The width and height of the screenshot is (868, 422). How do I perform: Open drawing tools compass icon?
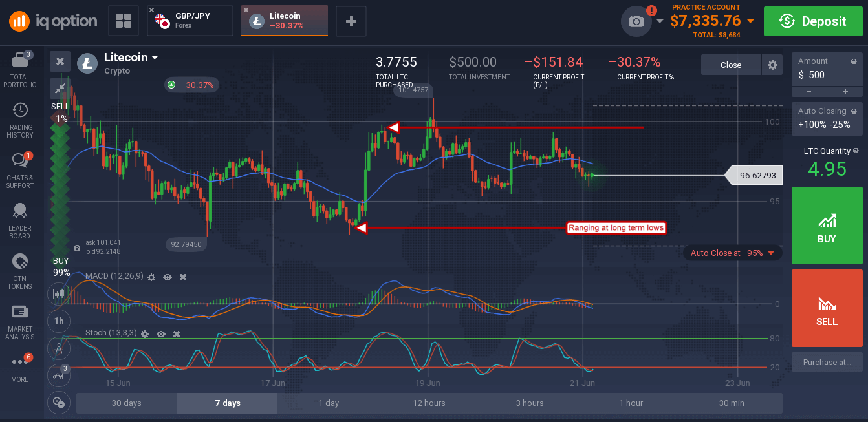(x=59, y=348)
